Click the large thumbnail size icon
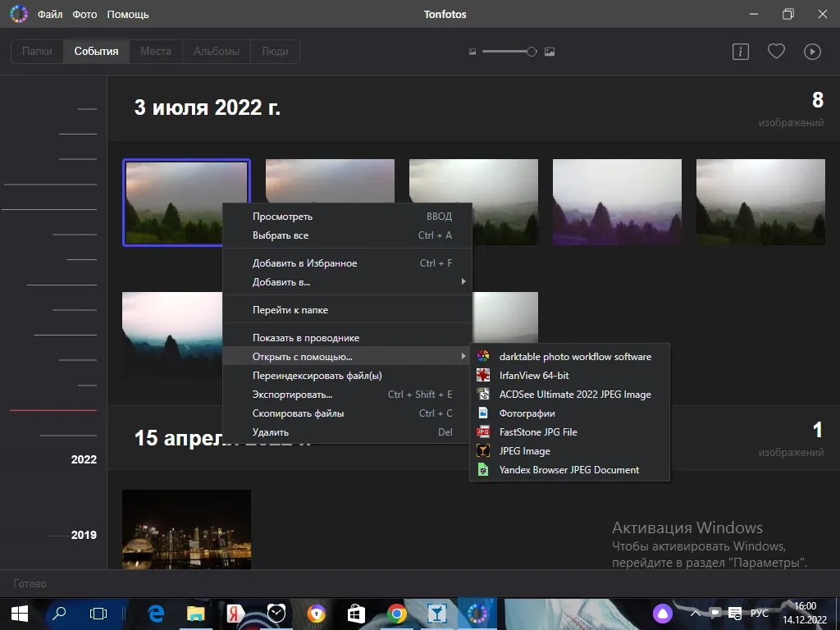This screenshot has height=630, width=840. click(x=550, y=52)
